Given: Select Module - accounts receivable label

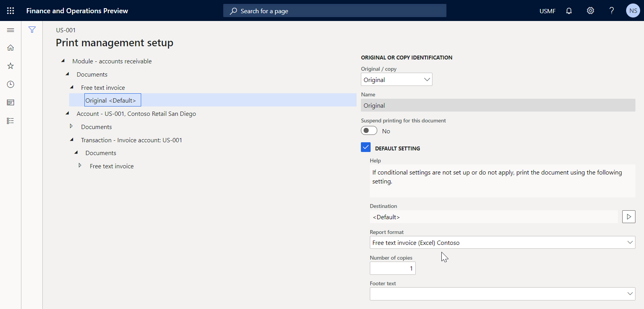Looking at the screenshot, I should coord(112,61).
